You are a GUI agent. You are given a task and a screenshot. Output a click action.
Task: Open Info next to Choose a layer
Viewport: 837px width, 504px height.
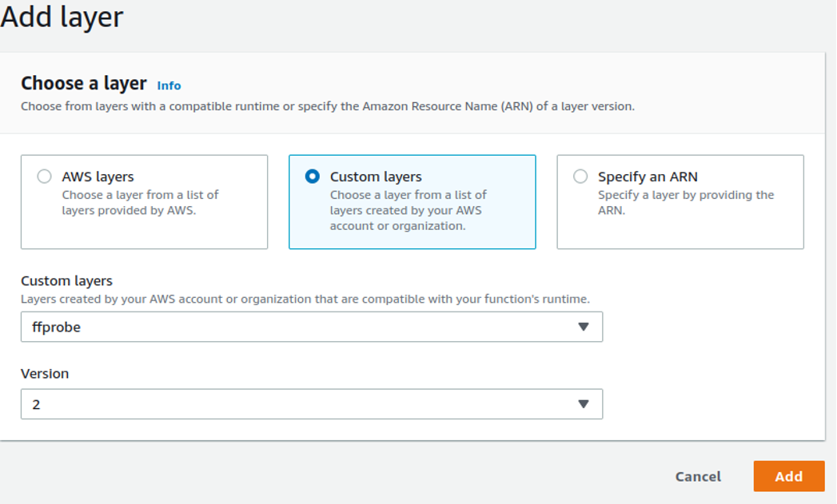[169, 85]
